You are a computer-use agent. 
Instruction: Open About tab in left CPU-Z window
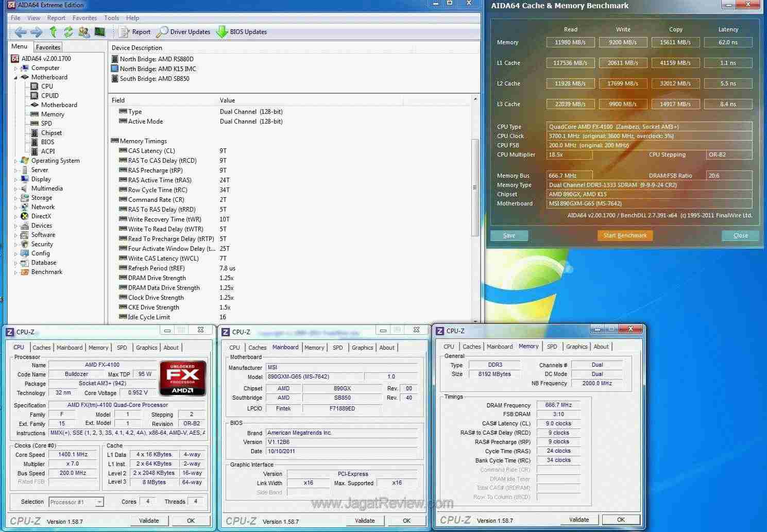coord(171,348)
